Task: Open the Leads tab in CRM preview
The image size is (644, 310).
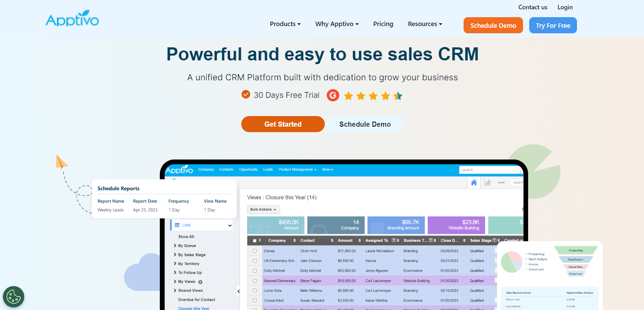Action: click(268, 170)
